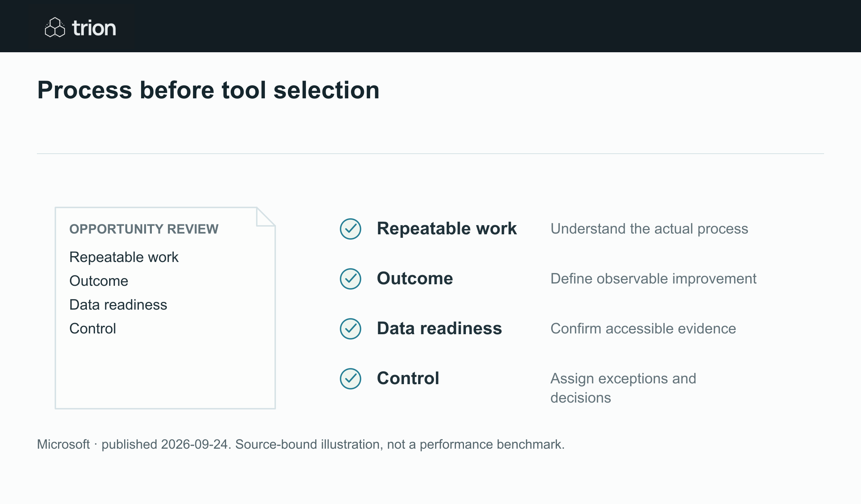
Task: Click 'Define observable improvement' description
Action: click(x=653, y=279)
